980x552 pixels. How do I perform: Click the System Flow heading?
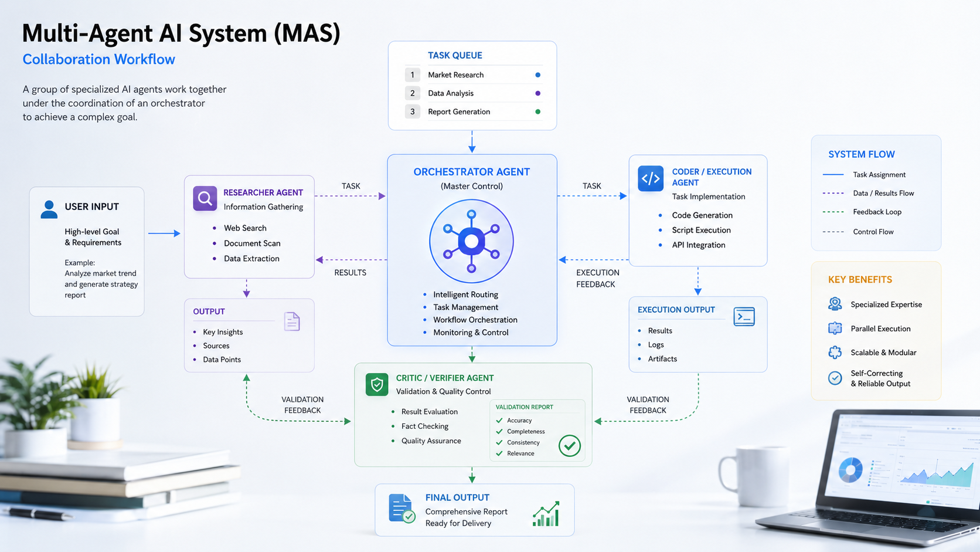tap(862, 154)
